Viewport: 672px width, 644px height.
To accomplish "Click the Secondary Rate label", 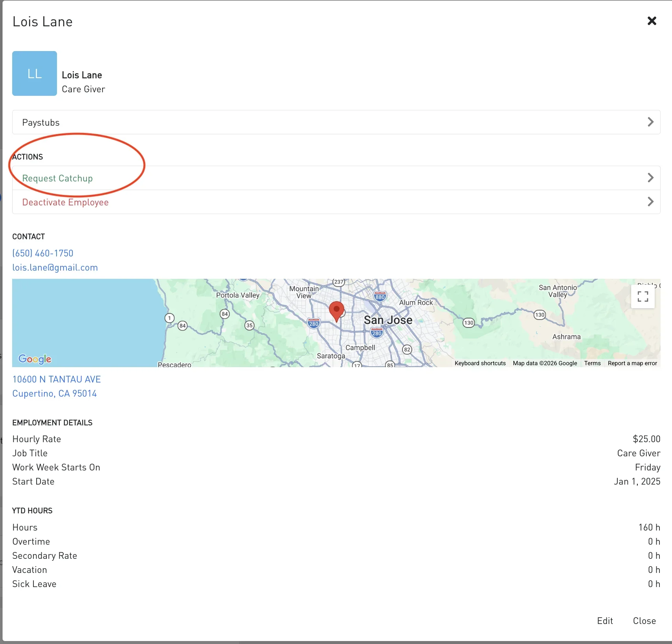I will (x=44, y=556).
